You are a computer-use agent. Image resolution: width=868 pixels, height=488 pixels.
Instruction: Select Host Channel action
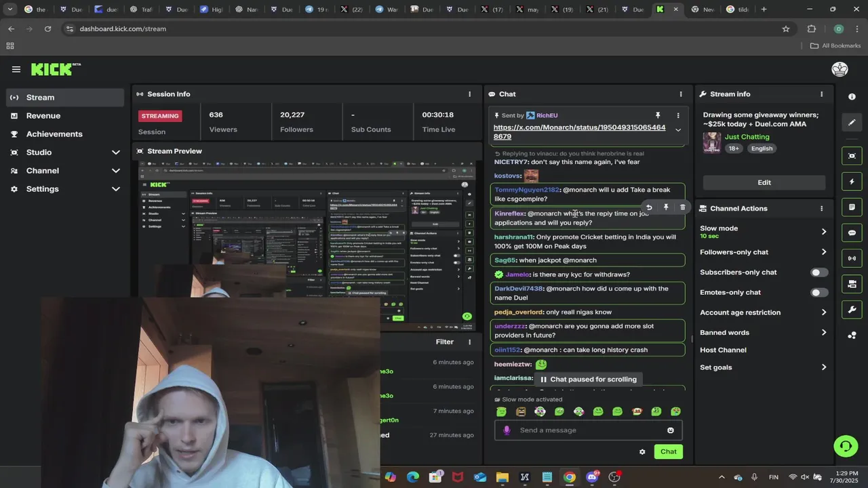pyautogui.click(x=723, y=350)
